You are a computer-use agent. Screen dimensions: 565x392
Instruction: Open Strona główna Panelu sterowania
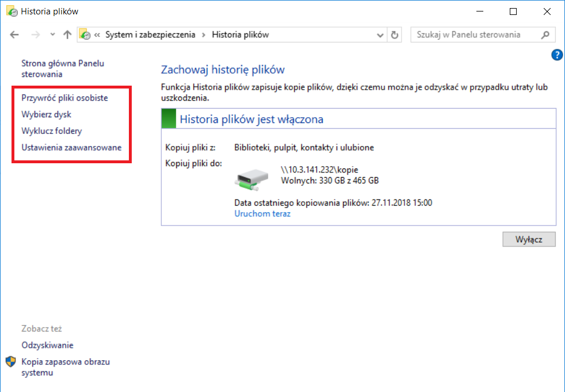click(x=63, y=69)
